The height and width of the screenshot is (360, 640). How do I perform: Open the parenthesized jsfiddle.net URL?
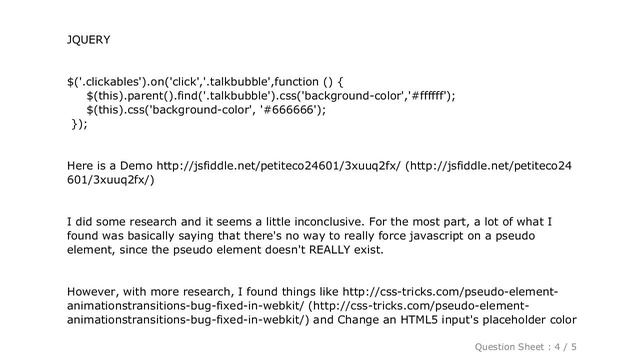pyautogui.click(x=319, y=173)
